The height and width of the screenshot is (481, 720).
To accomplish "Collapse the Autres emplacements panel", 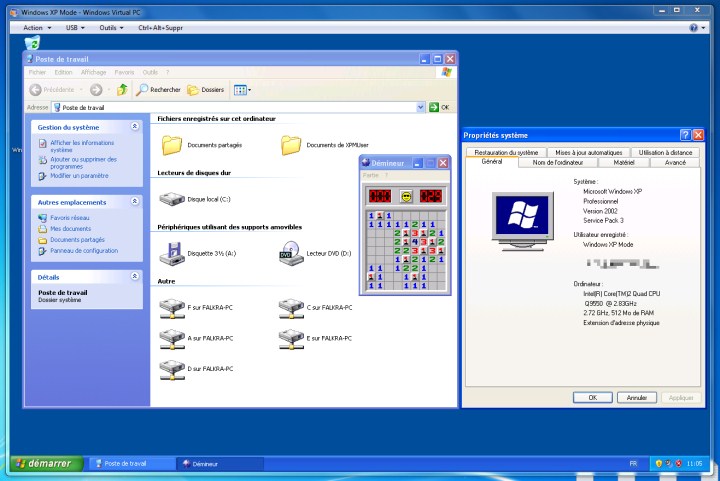I will [135, 201].
